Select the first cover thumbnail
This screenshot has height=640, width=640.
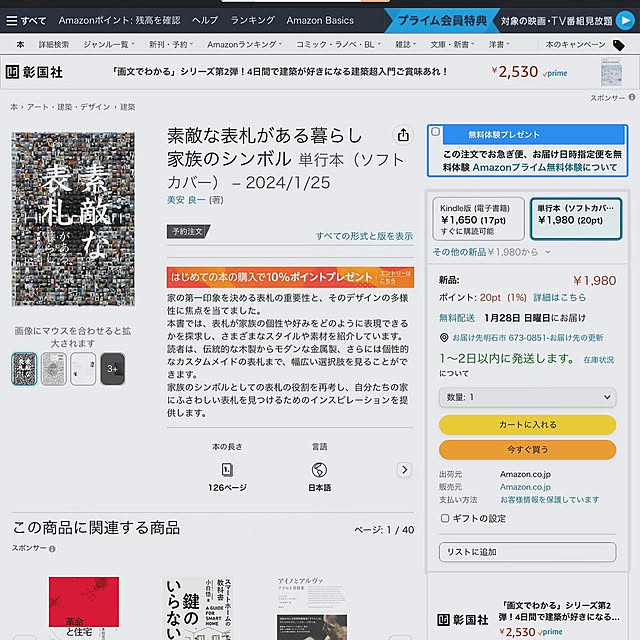coord(24,369)
